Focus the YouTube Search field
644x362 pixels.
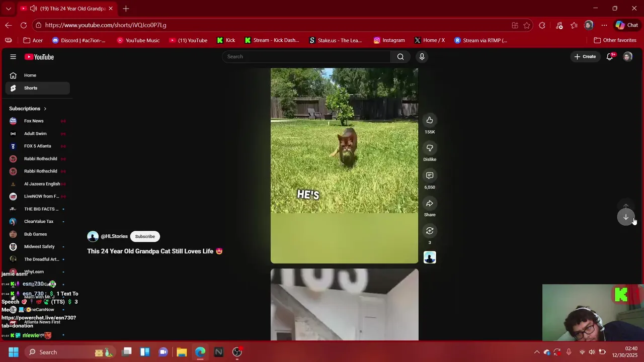pos(306,57)
